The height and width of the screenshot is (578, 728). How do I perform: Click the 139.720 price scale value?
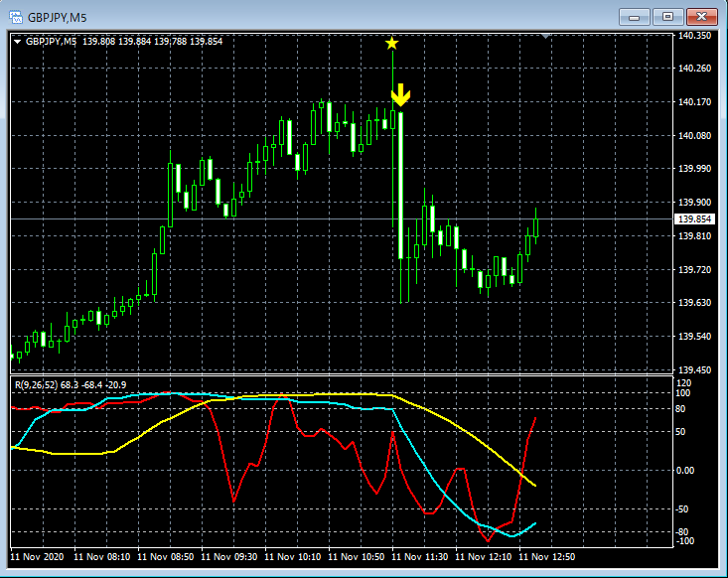[x=694, y=270]
